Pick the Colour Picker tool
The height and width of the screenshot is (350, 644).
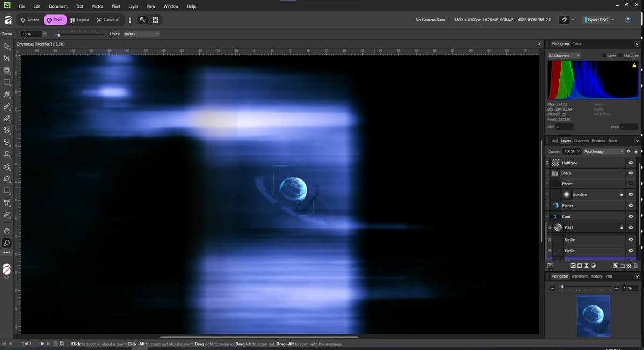(x=7, y=215)
